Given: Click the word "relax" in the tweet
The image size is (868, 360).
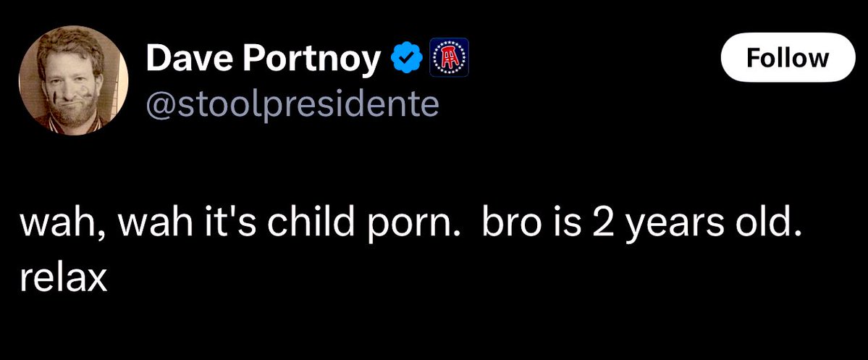Looking at the screenshot, I should (x=63, y=277).
